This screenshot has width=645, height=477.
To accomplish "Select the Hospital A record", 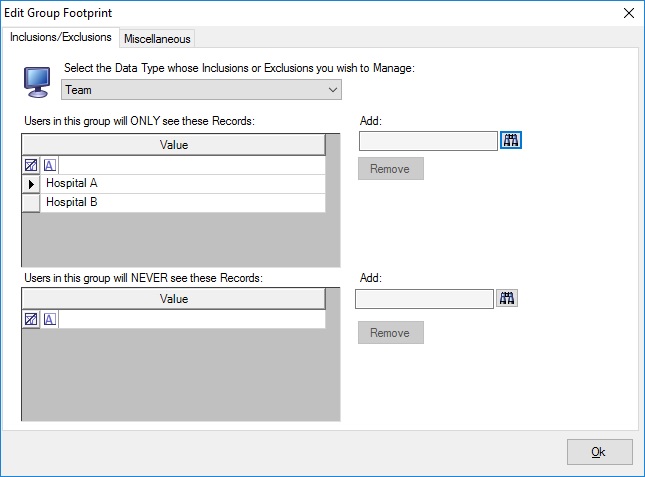I will point(184,184).
